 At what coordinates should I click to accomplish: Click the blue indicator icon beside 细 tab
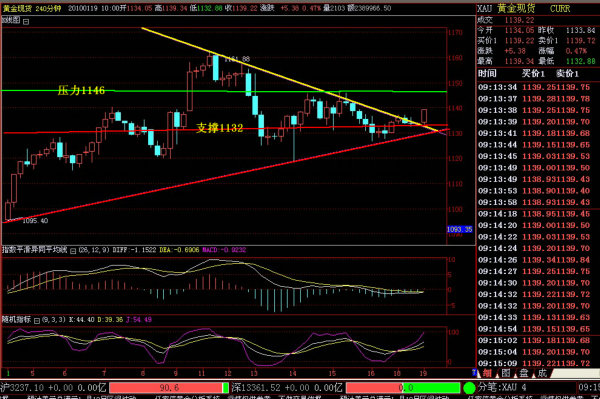(x=474, y=372)
